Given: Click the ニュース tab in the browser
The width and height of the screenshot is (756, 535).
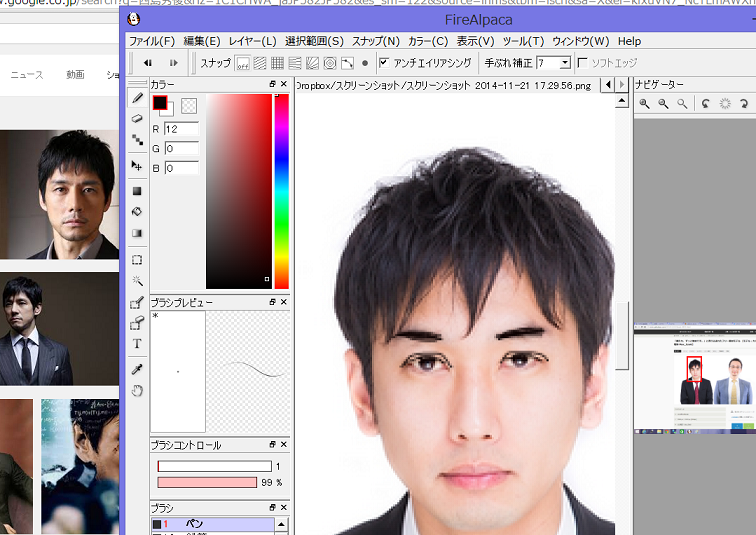Looking at the screenshot, I should (x=27, y=75).
